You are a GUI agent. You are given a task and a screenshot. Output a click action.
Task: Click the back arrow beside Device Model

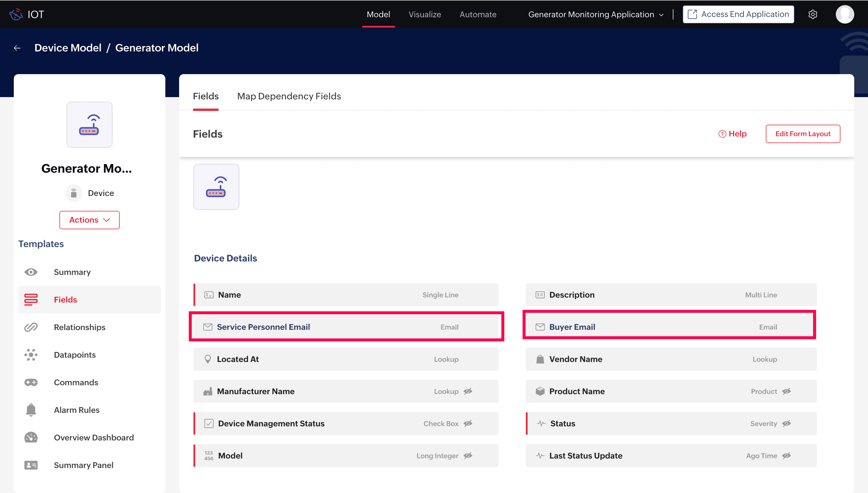pyautogui.click(x=17, y=48)
